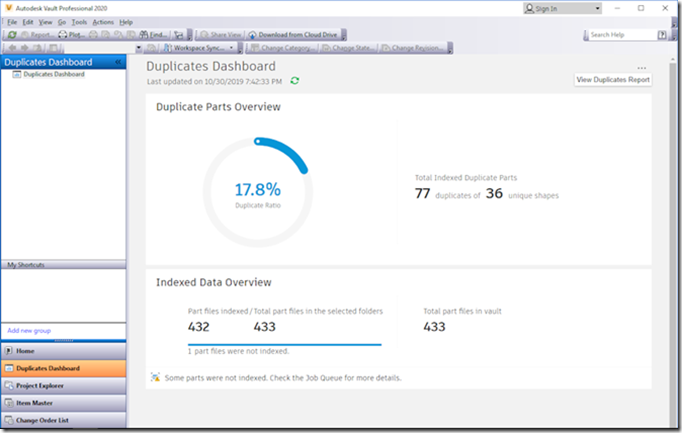Viewport: 682px width, 433px height.
Task: Click Change State in the toolbar
Action: pos(348,48)
